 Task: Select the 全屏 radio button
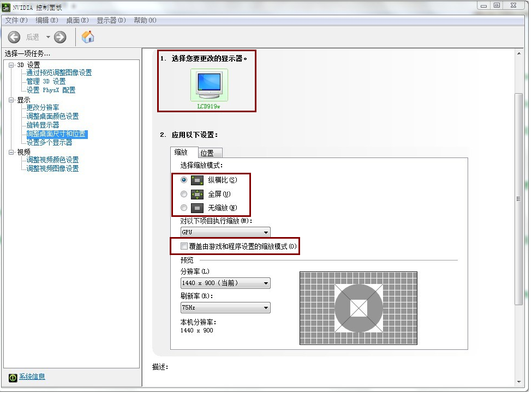(184, 194)
